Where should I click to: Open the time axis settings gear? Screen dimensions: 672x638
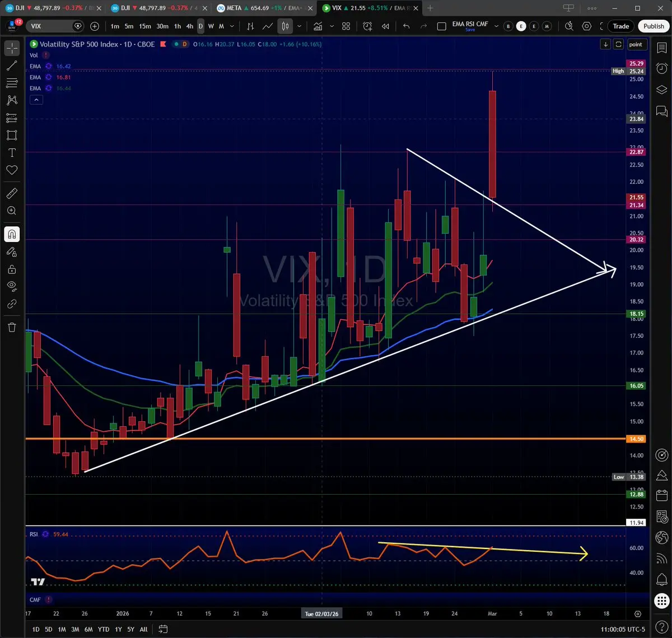pyautogui.click(x=637, y=614)
